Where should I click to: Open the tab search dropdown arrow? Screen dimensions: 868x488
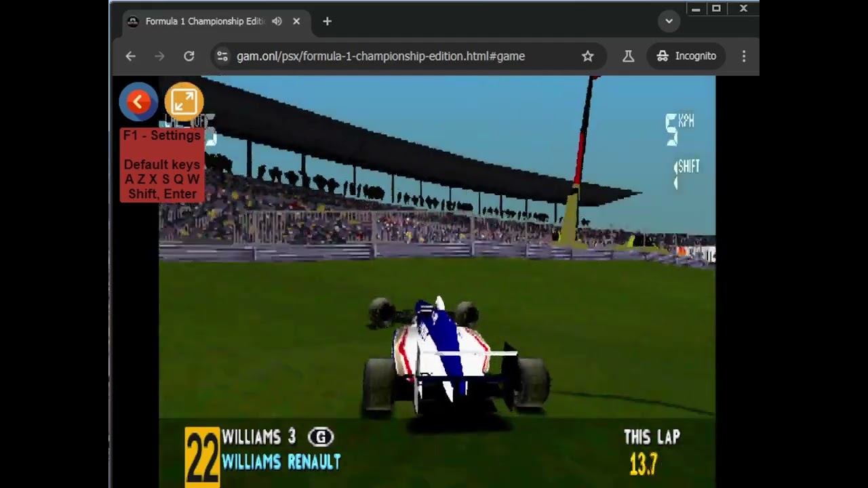click(669, 21)
